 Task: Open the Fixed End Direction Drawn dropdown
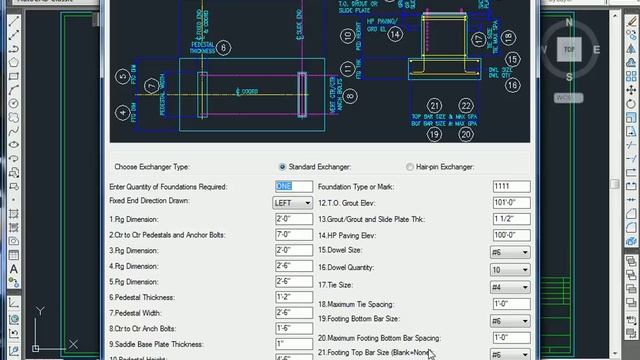pyautogui.click(x=293, y=203)
